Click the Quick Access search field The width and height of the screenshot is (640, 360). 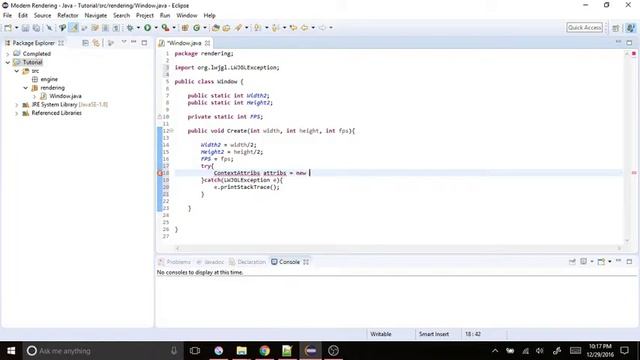click(x=584, y=27)
